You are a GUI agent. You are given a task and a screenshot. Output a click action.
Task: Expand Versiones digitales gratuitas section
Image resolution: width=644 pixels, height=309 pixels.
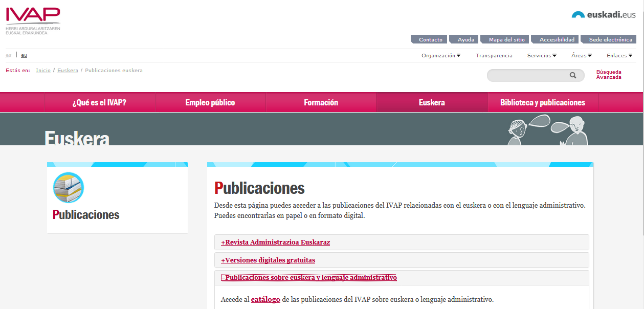268,260
